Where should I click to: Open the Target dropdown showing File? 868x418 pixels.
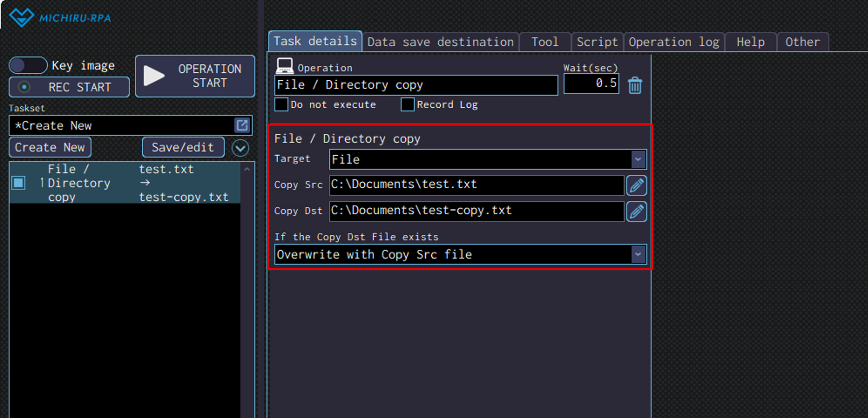[x=638, y=160]
